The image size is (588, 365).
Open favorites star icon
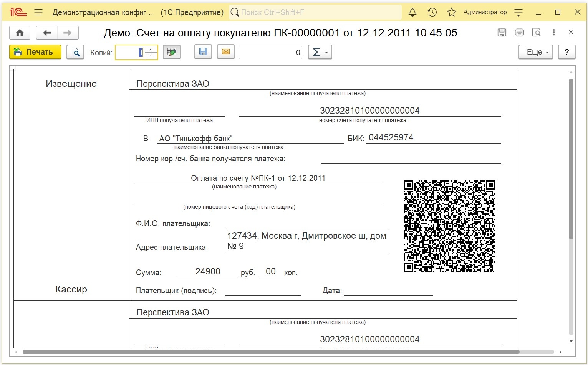pos(452,12)
